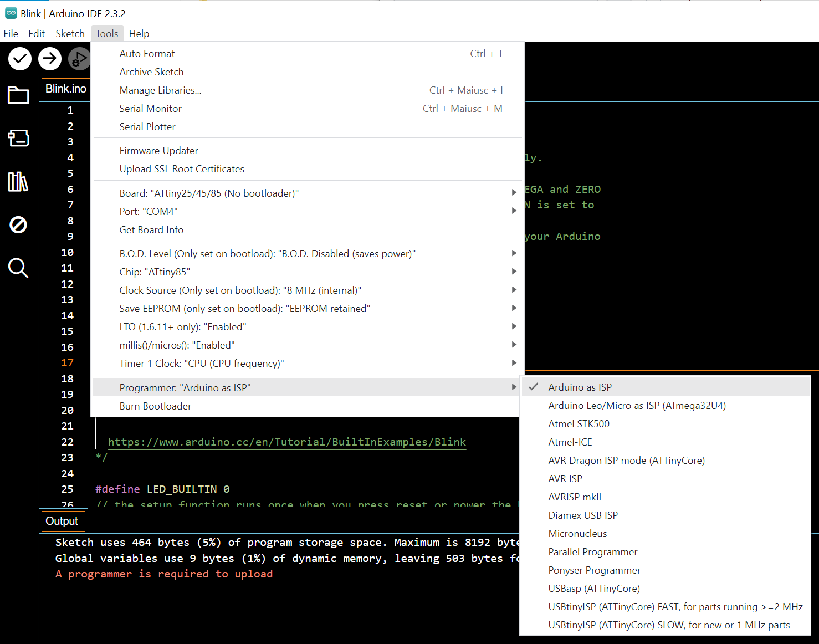Open the Sketchbook folder sidebar icon
Viewport: 819px width, 644px height.
[18, 95]
